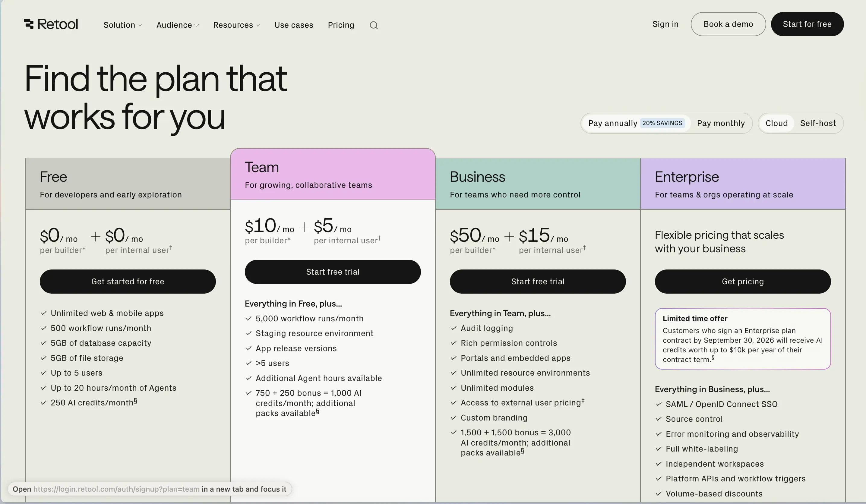
Task: Click 'Audit logging' feature
Action: pyautogui.click(x=487, y=328)
